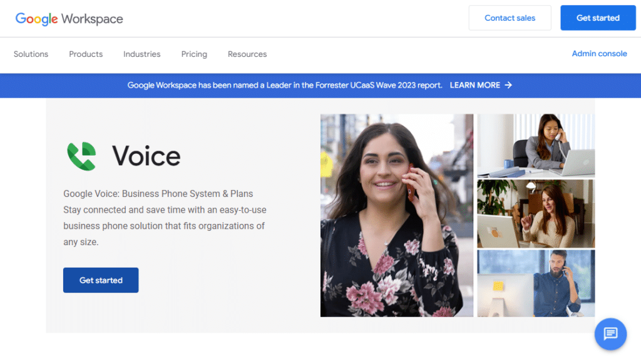The width and height of the screenshot is (641, 364).
Task: Open the Industries menu
Action: [x=142, y=54]
